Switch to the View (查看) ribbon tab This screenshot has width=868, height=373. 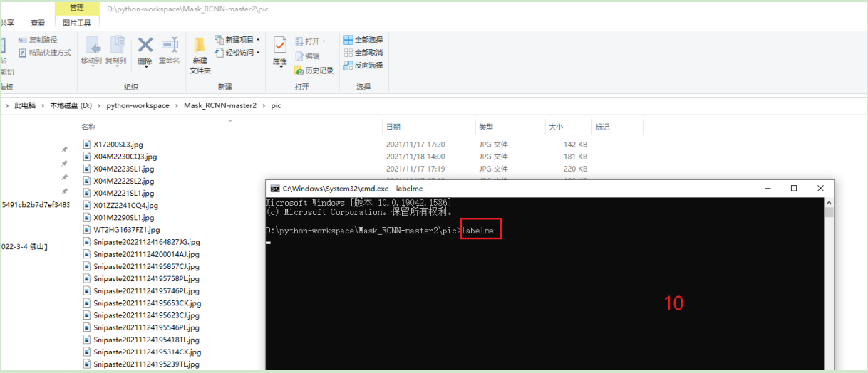38,23
